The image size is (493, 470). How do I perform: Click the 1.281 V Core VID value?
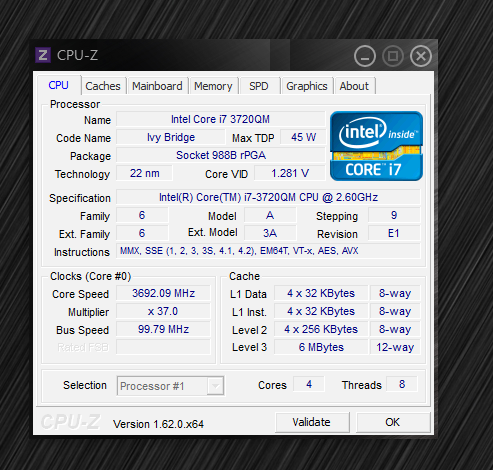point(290,173)
